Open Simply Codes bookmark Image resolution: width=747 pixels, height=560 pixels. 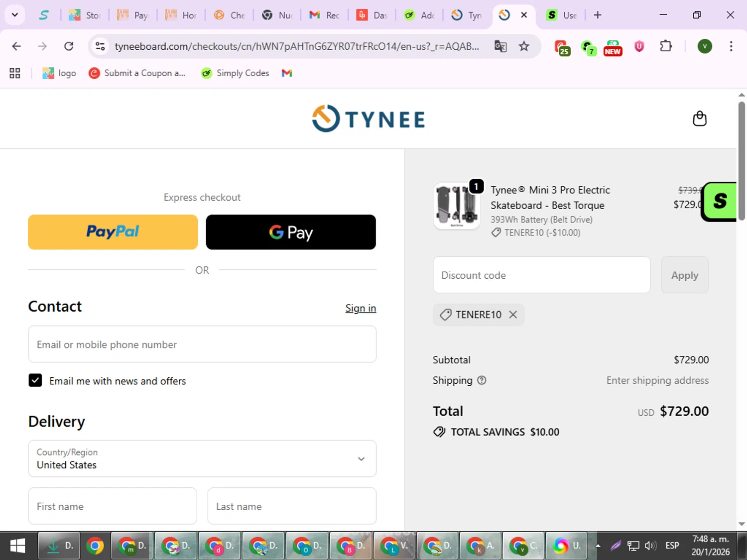[x=235, y=73]
